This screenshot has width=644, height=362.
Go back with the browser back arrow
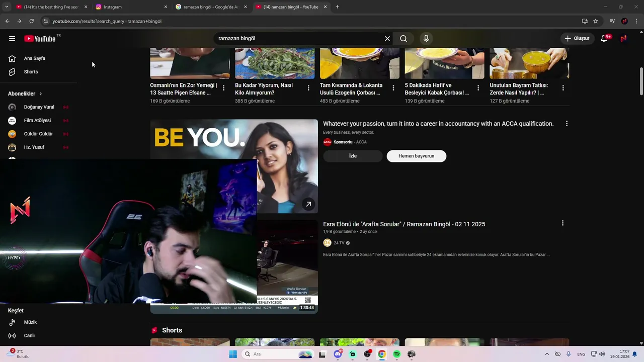click(x=7, y=21)
